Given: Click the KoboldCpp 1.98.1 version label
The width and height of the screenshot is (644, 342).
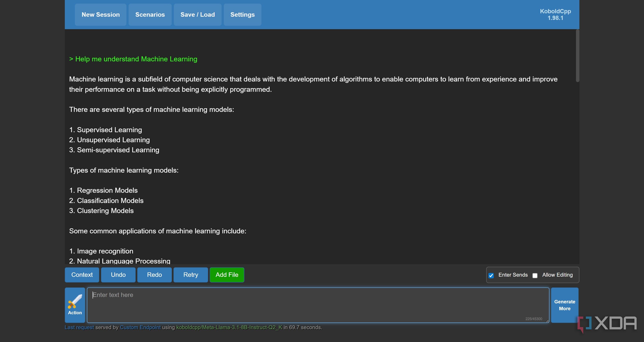Looking at the screenshot, I should (555, 14).
